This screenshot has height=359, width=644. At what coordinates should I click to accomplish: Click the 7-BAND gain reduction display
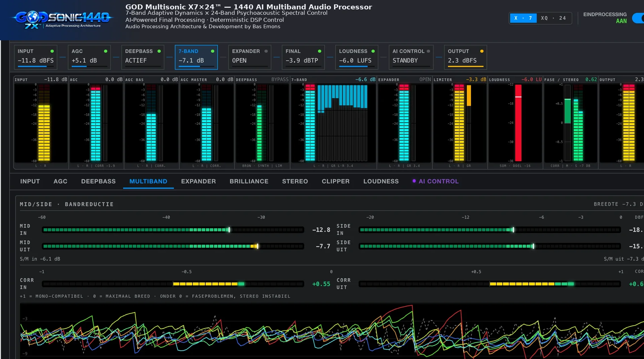tap(342, 123)
